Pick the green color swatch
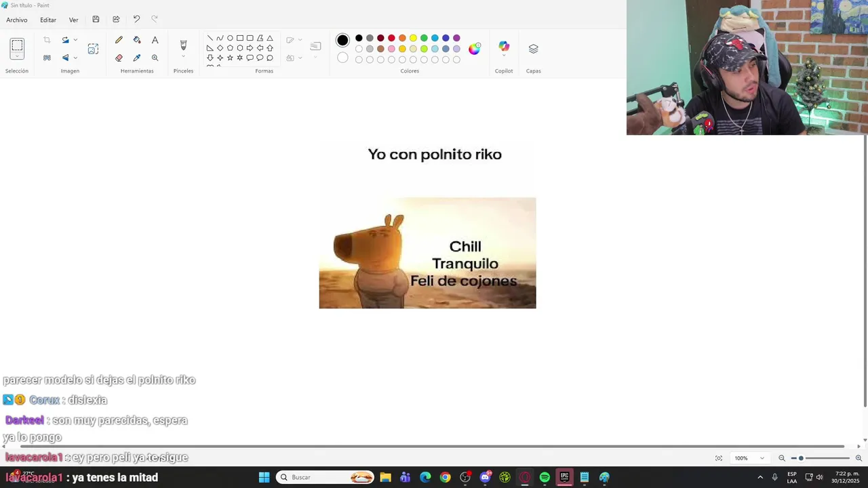 (424, 38)
